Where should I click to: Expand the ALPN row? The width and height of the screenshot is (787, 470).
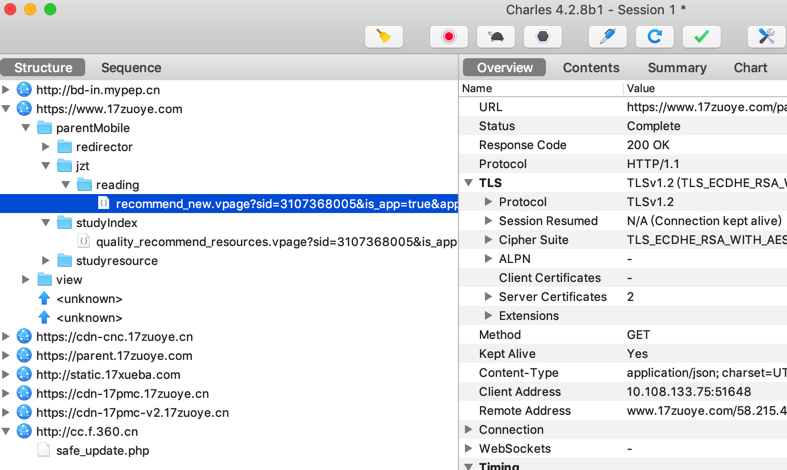tap(488, 259)
